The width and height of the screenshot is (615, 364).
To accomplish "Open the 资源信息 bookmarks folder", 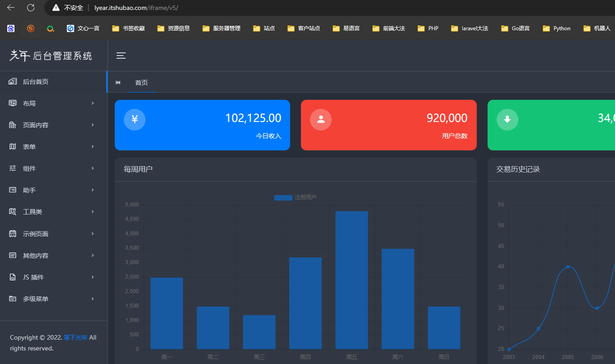I will tap(174, 28).
